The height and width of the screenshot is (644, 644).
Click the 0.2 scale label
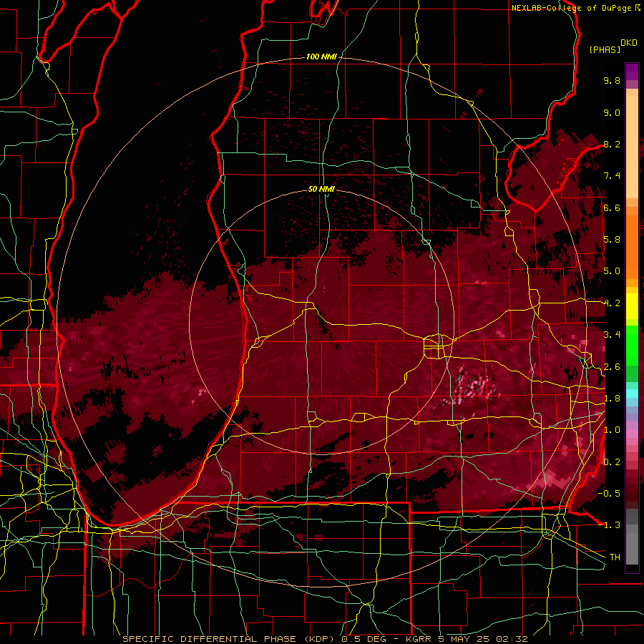[x=612, y=462]
